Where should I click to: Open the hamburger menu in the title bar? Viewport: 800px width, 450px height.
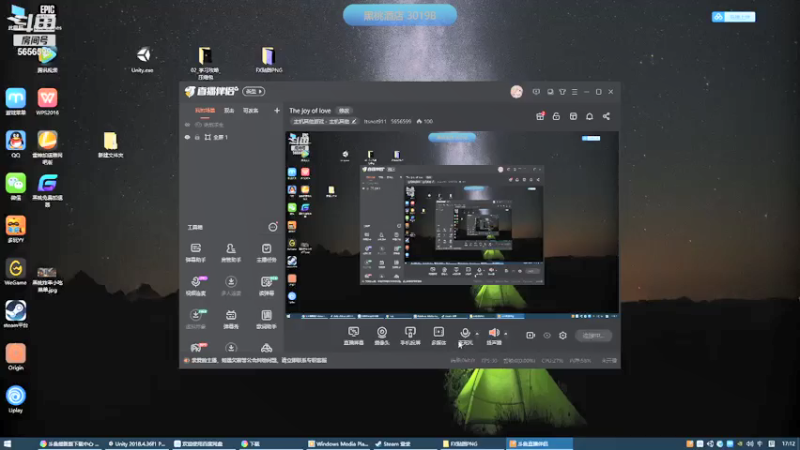pos(574,92)
